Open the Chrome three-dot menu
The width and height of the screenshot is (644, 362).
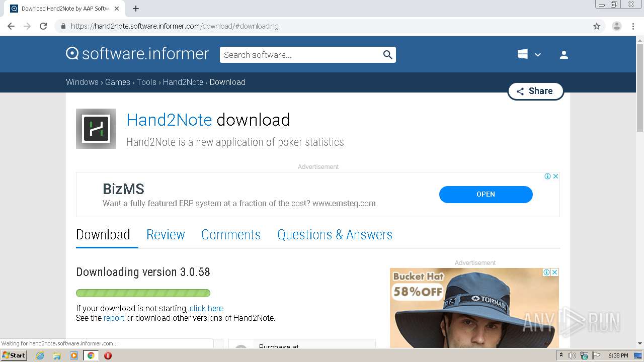pos(633,26)
